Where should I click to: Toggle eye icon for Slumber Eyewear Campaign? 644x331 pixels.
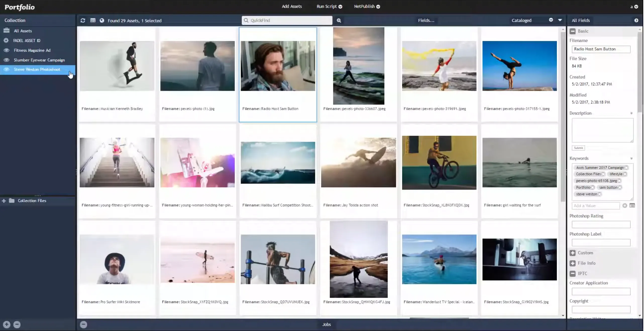pos(7,60)
